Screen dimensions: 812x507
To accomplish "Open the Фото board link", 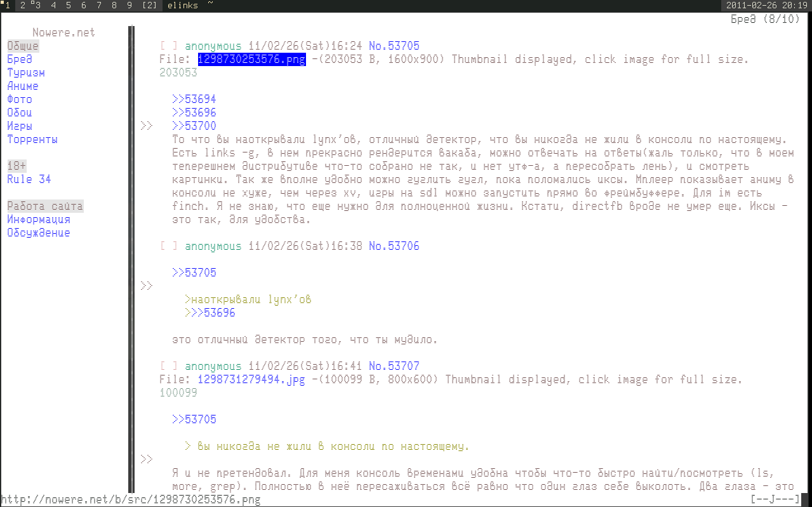I will [20, 99].
